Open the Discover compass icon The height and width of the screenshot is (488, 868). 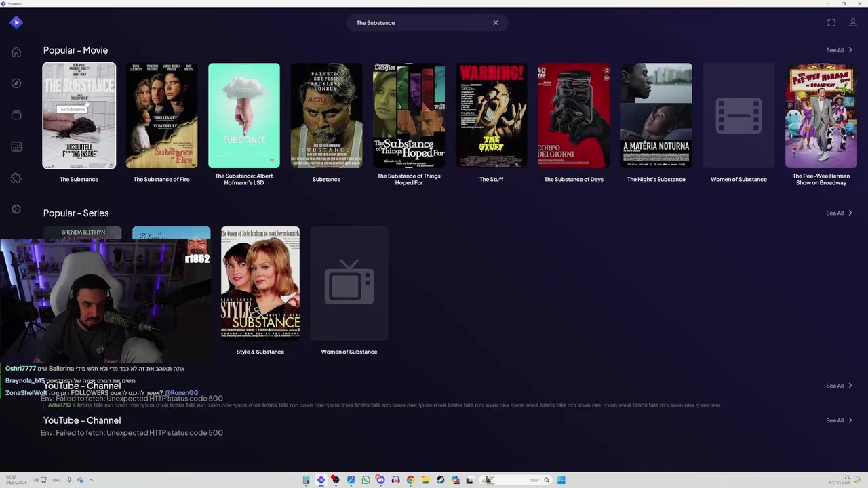(16, 83)
